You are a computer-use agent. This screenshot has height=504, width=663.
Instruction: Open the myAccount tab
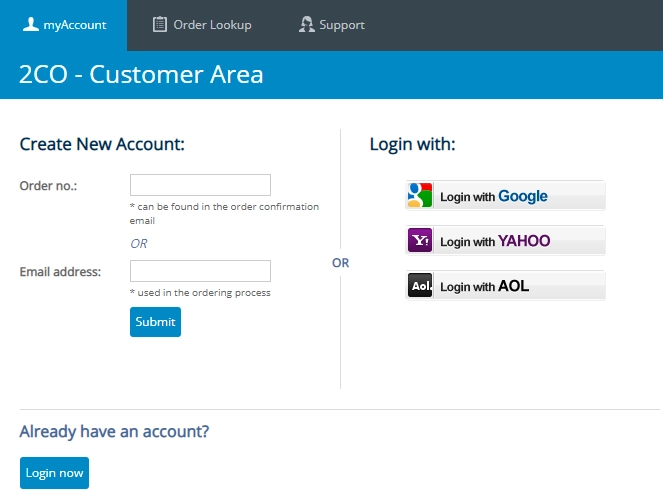(63, 25)
